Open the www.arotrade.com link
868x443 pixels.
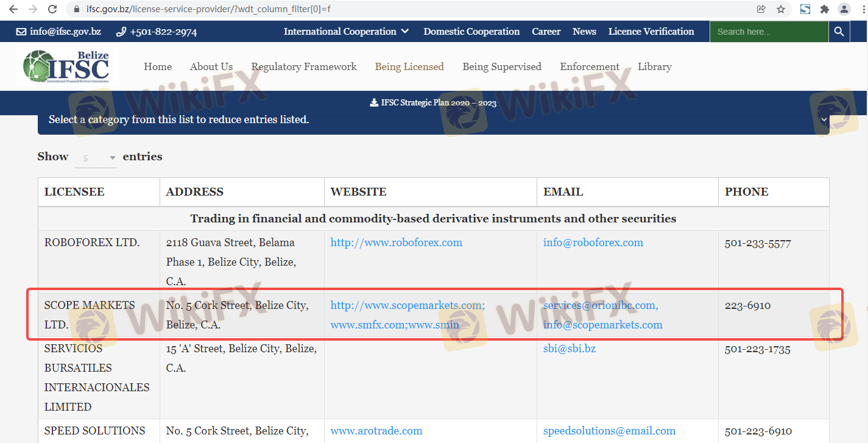(x=376, y=431)
